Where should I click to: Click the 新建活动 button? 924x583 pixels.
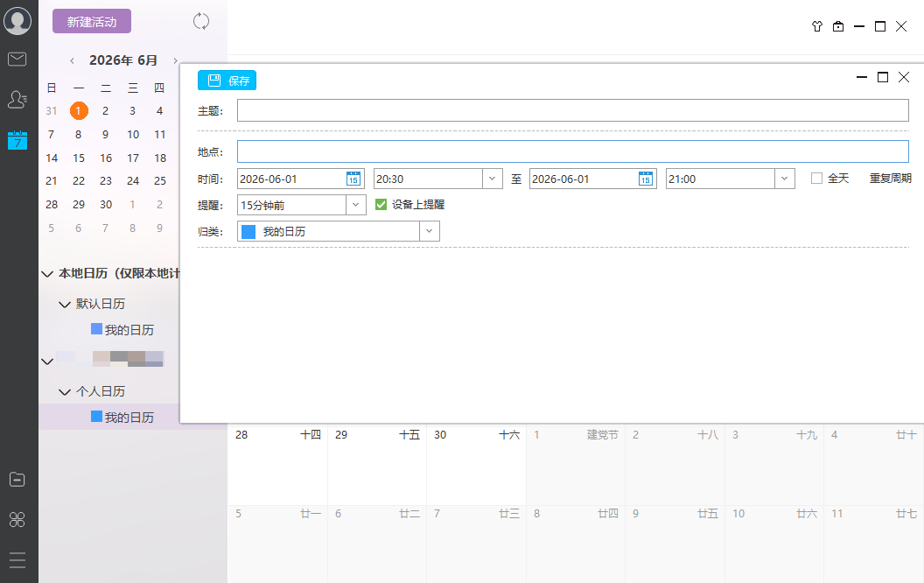[92, 22]
